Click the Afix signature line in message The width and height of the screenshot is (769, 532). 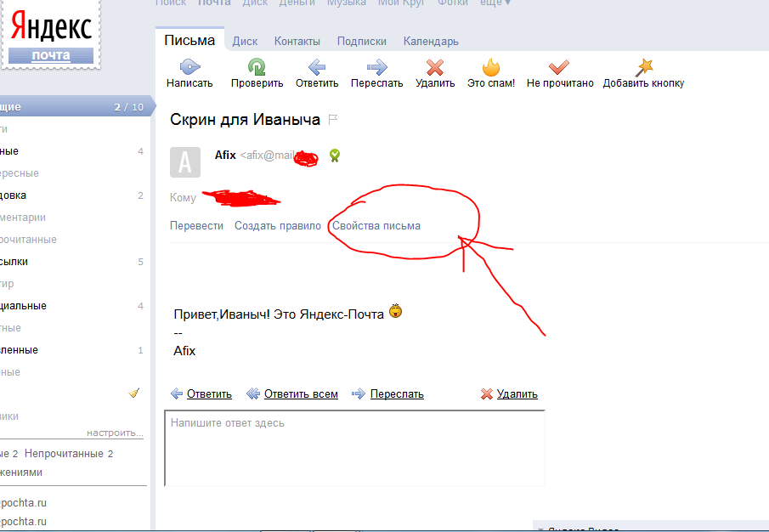click(x=184, y=351)
